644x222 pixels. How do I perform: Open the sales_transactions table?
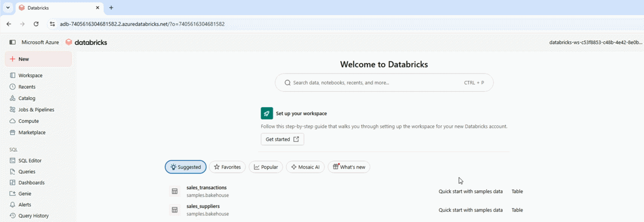click(206, 188)
